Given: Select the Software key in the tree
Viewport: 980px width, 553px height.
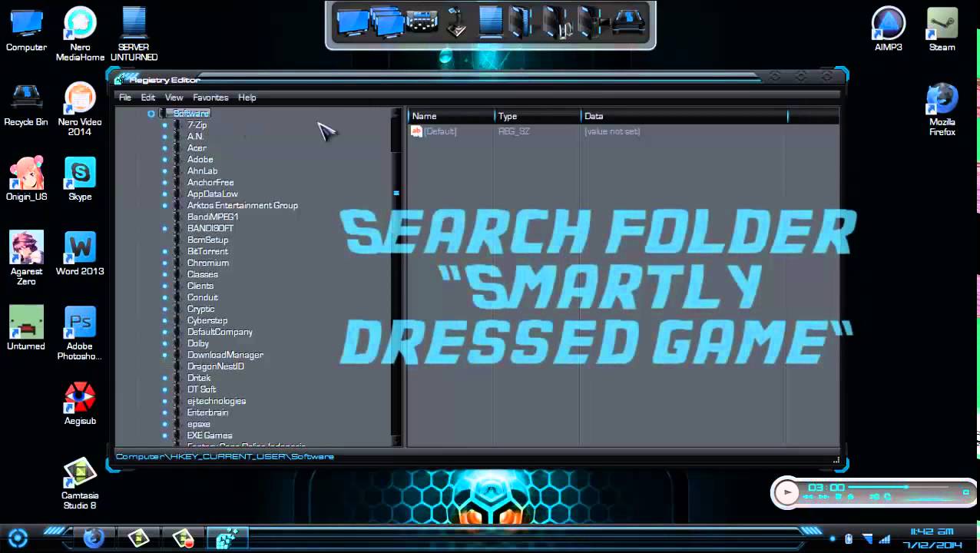Looking at the screenshot, I should (191, 114).
